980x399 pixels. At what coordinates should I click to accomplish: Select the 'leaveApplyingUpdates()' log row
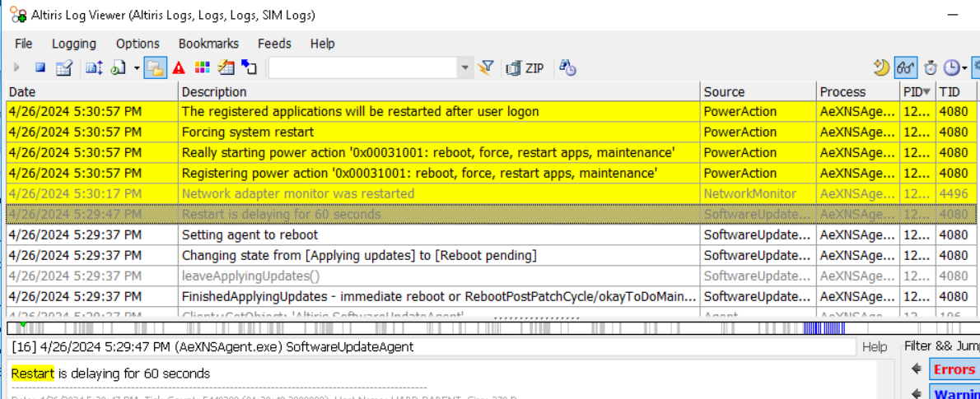[492, 276]
